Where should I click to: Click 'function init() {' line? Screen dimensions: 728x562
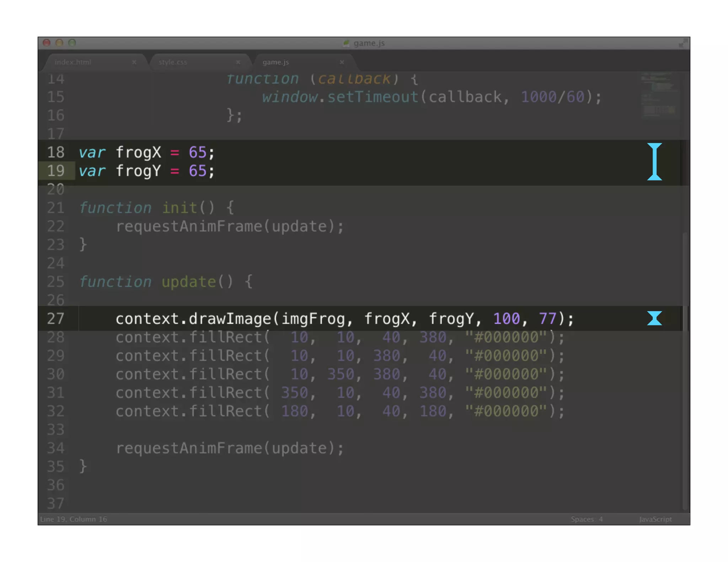point(156,208)
